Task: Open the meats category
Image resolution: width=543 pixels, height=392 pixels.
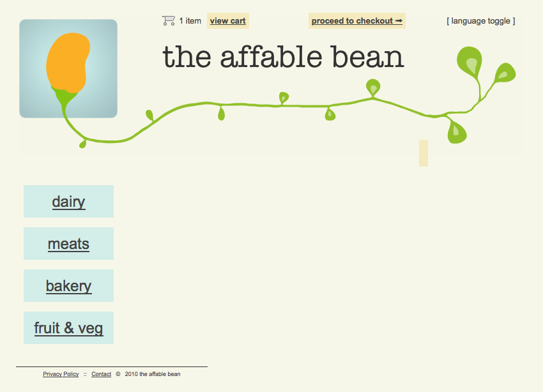Action: tap(68, 244)
